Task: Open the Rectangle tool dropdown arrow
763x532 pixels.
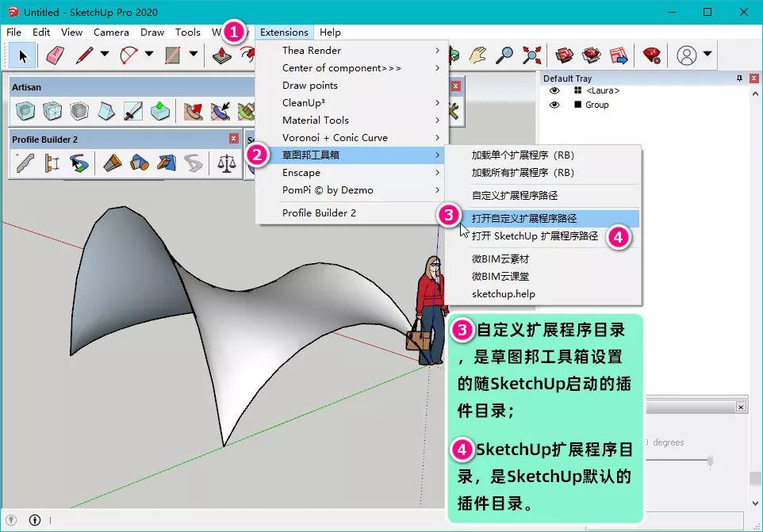Action: pos(194,53)
